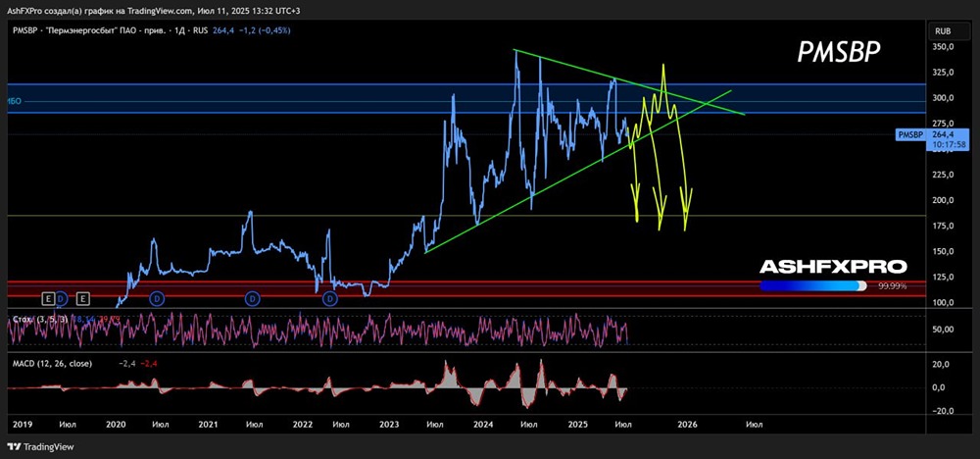The image size is (980, 459).
Task: Click the TradingView logo
Action: 41,447
